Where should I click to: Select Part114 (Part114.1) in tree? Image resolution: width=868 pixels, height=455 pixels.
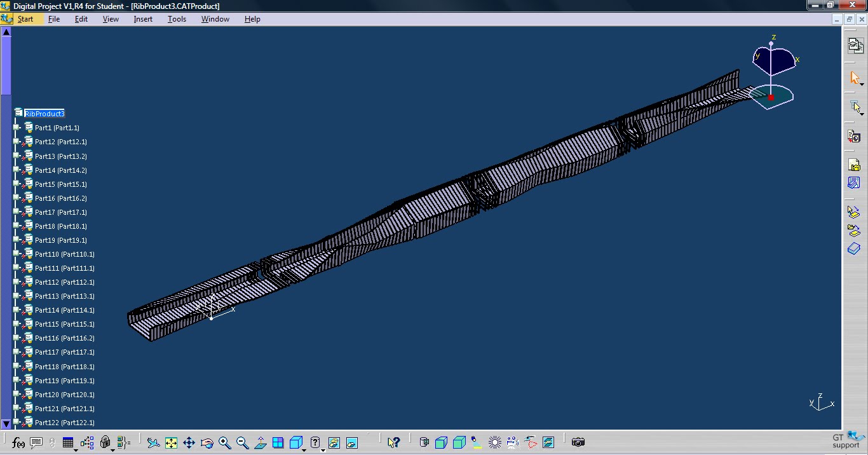pos(65,310)
